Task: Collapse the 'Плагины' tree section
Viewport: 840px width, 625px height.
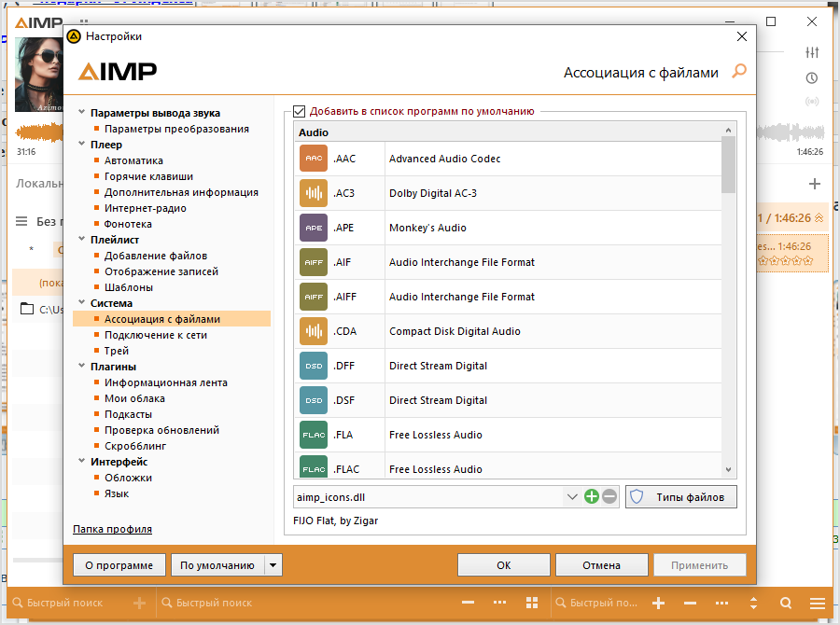Action: [82, 366]
